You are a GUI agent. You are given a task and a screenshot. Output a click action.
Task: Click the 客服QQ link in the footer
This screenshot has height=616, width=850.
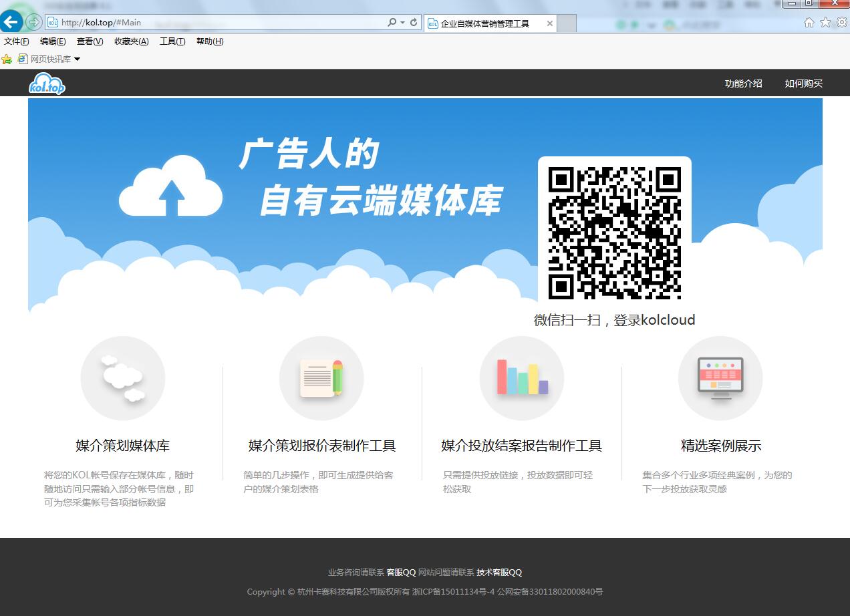pyautogui.click(x=401, y=573)
